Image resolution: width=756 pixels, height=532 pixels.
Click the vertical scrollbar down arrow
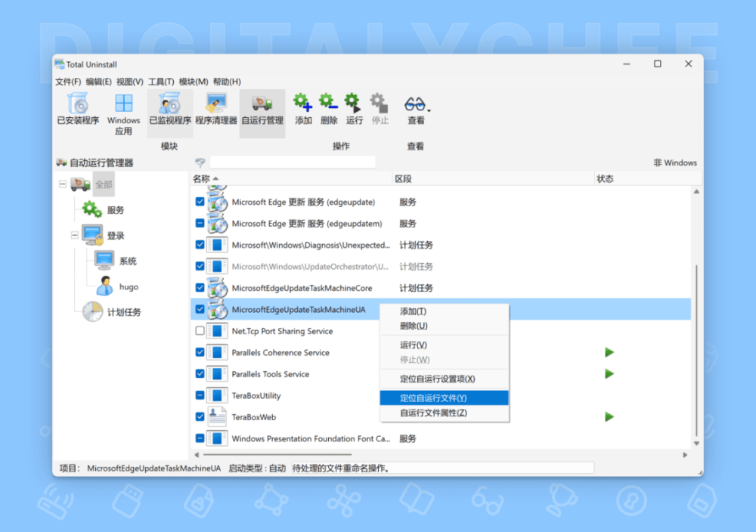696,443
